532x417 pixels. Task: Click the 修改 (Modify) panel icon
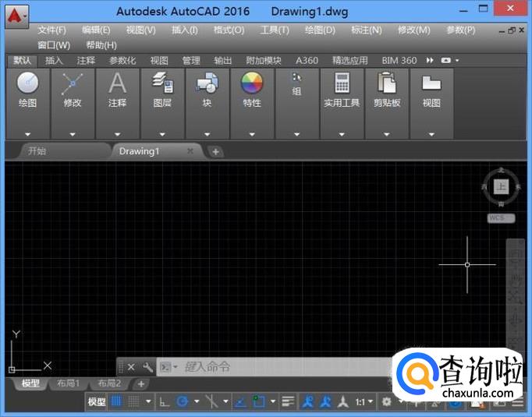pos(73,83)
